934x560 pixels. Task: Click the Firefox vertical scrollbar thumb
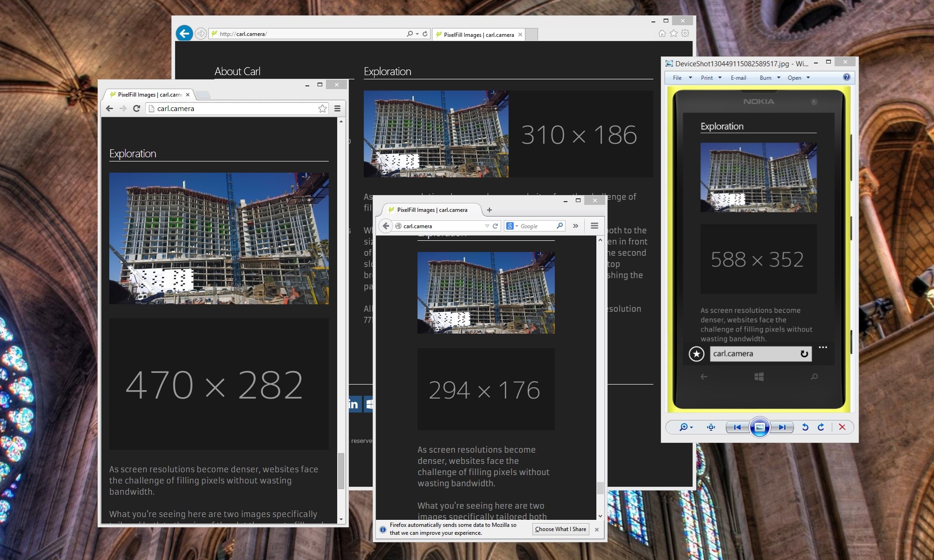tap(600, 488)
